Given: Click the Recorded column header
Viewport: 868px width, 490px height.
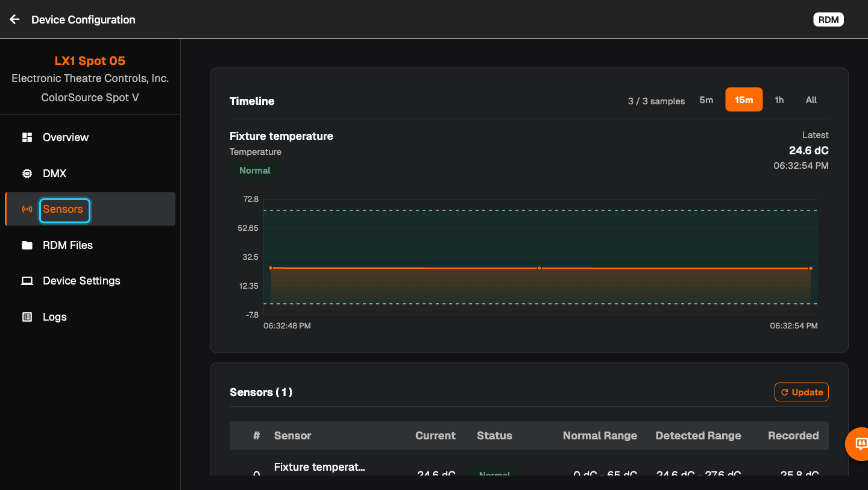Looking at the screenshot, I should [x=793, y=436].
